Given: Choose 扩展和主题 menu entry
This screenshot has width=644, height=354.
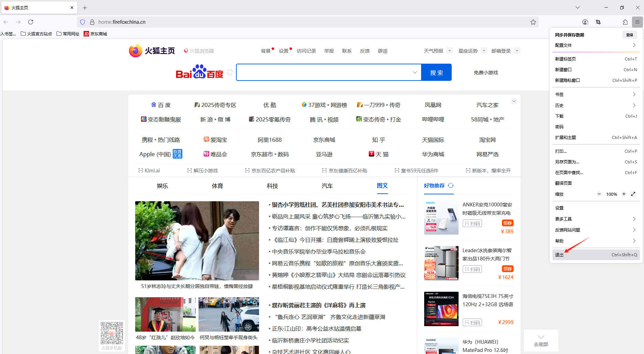Looking at the screenshot, I should [x=596, y=137].
